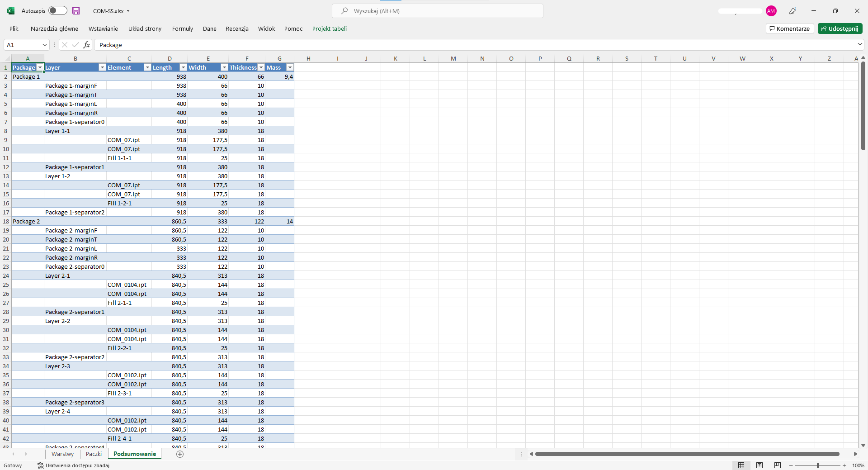Select the Fill 2-3-1 cell
868x470 pixels.
click(x=129, y=393)
